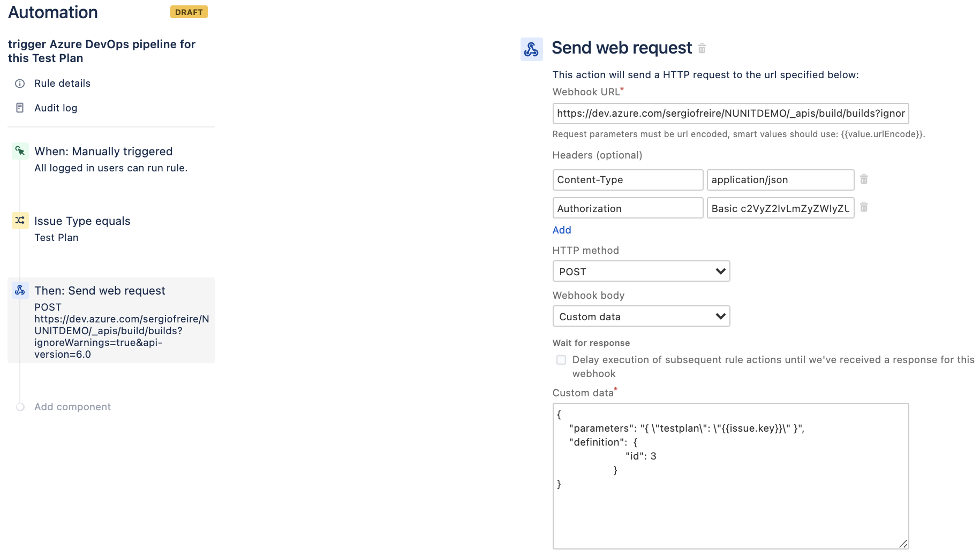Open the Audit log menu item
Image resolution: width=980 pixels, height=557 pixels.
[x=56, y=108]
